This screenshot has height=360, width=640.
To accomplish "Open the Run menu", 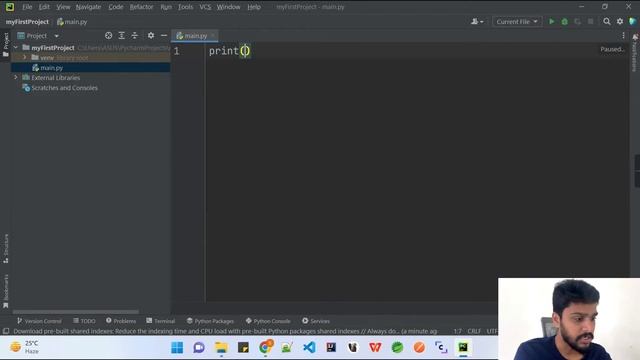I will tap(166, 7).
